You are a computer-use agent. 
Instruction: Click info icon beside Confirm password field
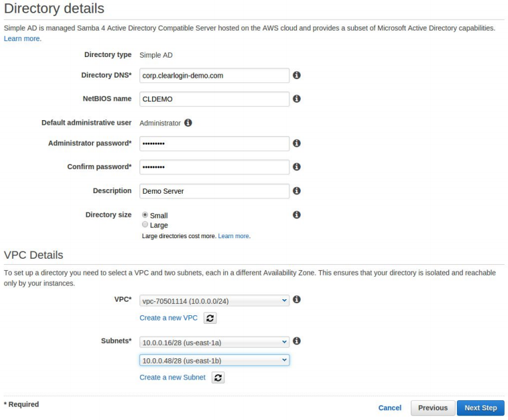[x=297, y=167]
